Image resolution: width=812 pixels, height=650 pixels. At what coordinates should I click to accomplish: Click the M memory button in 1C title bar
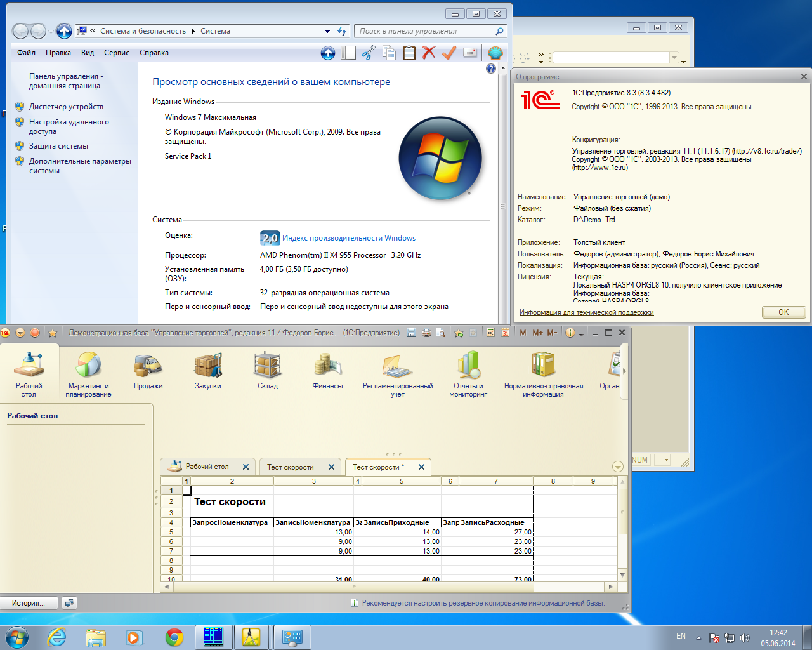(x=523, y=333)
